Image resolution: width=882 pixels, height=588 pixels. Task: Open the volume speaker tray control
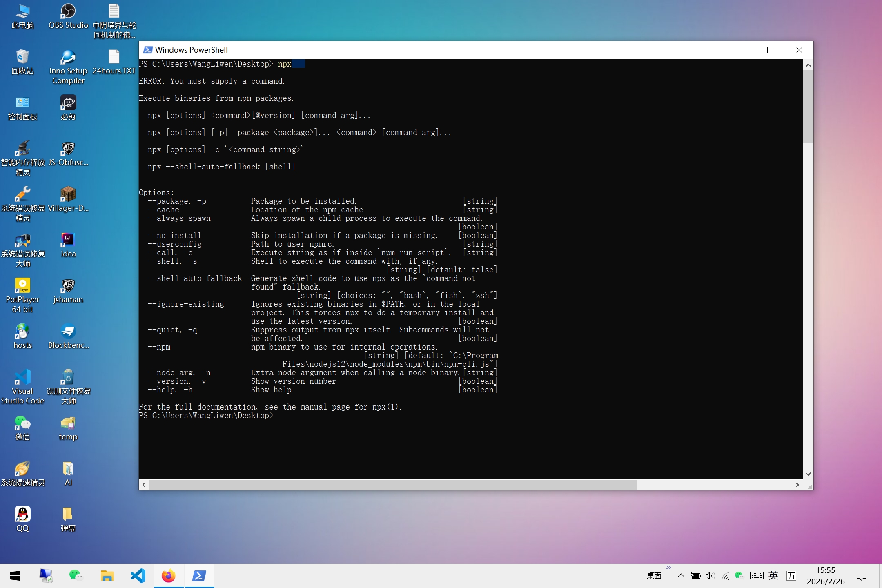(710, 576)
